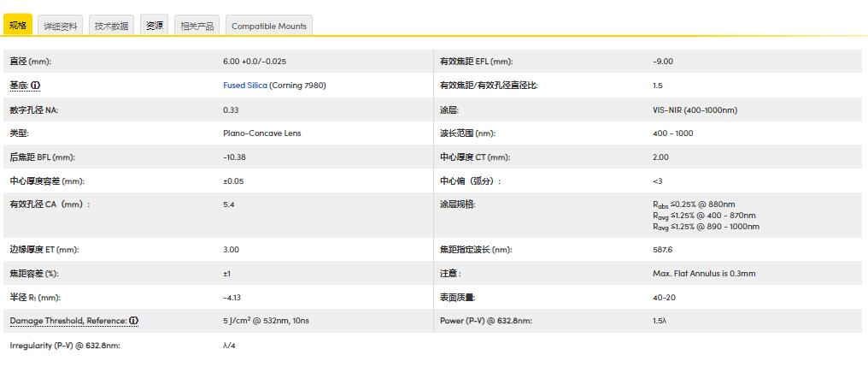The image size is (868, 367).
Task: Open the Fused Silica link
Action: pos(245,86)
